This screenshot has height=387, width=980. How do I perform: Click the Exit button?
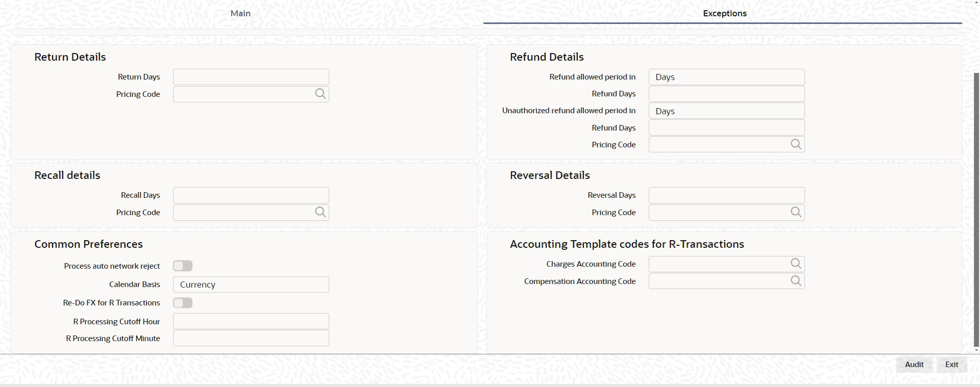tap(951, 365)
